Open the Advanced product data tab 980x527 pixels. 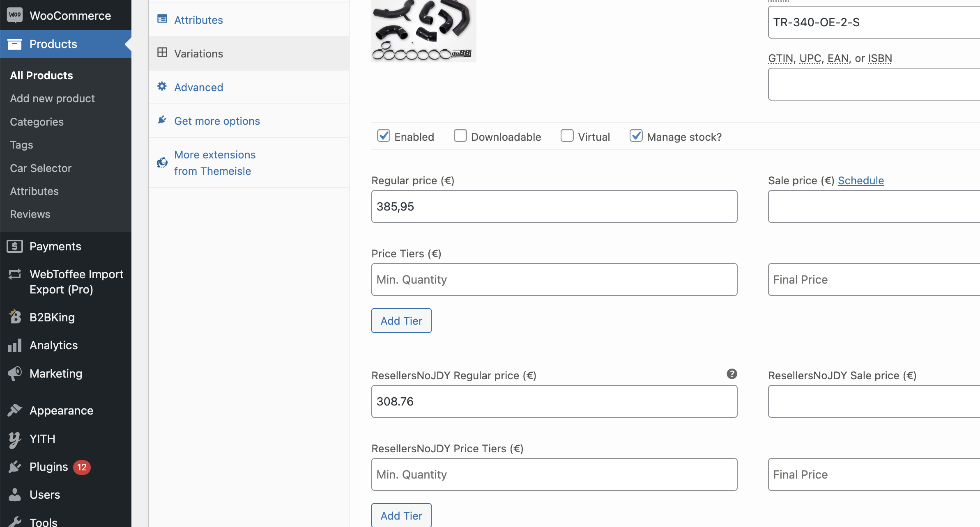pyautogui.click(x=249, y=87)
